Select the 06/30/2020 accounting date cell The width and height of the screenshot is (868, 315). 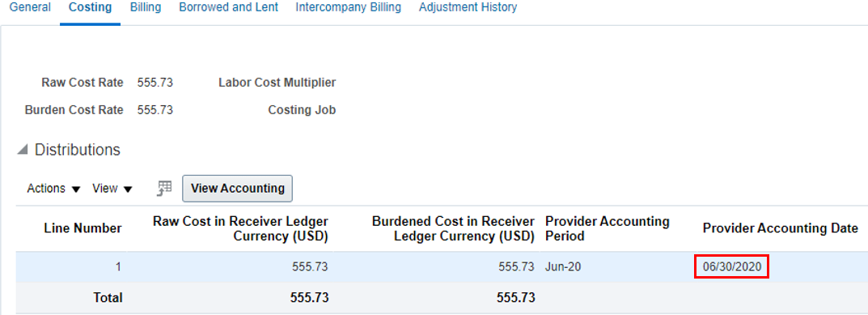click(x=732, y=266)
